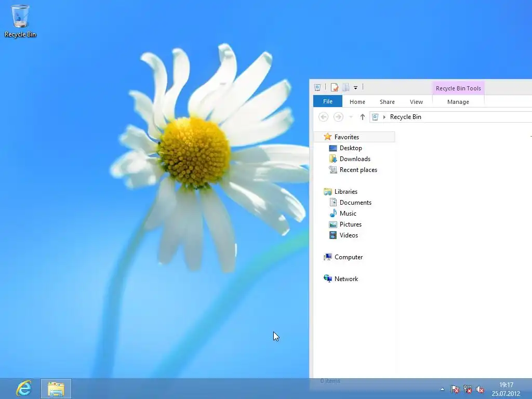
Task: Switch to the Share ribbon tab
Action: (387, 102)
